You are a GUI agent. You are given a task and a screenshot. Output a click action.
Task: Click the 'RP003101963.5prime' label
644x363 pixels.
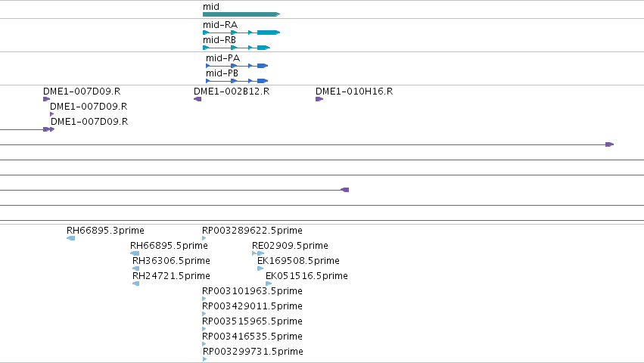coord(252,291)
